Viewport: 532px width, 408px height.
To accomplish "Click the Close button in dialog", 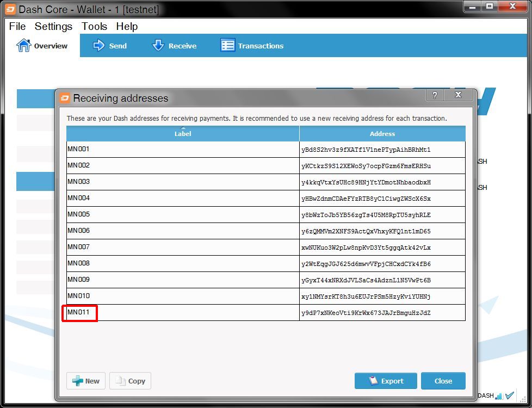I will pos(443,381).
